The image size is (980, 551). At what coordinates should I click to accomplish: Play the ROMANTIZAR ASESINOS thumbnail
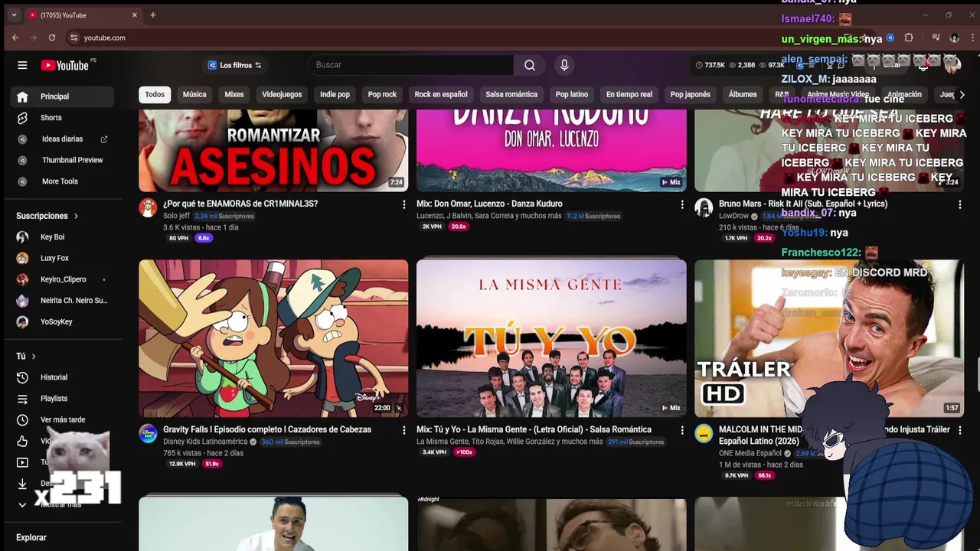[273, 151]
